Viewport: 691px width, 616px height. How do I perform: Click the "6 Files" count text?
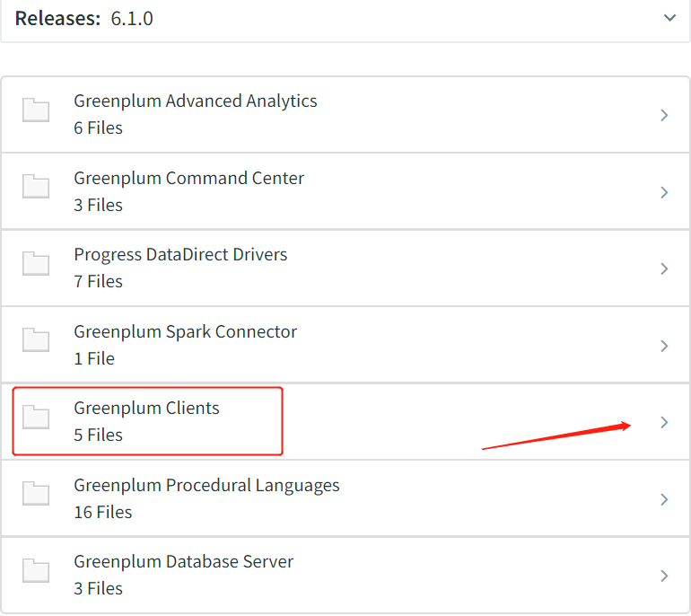pyautogui.click(x=98, y=128)
